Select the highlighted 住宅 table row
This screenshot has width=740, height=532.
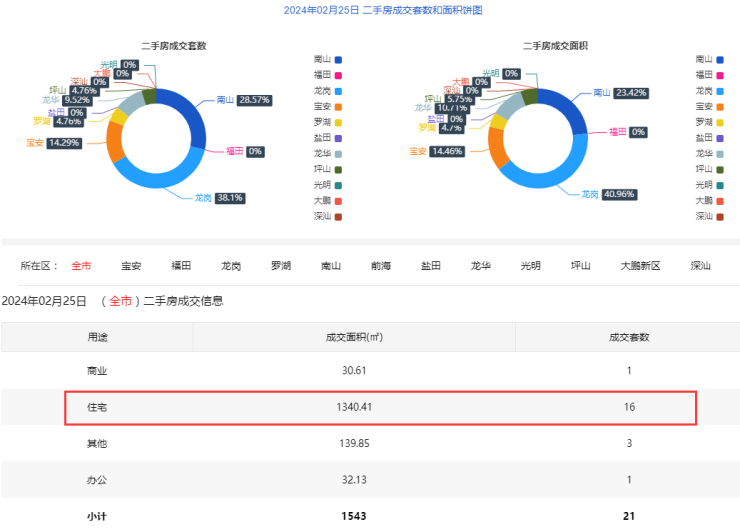tap(380, 407)
